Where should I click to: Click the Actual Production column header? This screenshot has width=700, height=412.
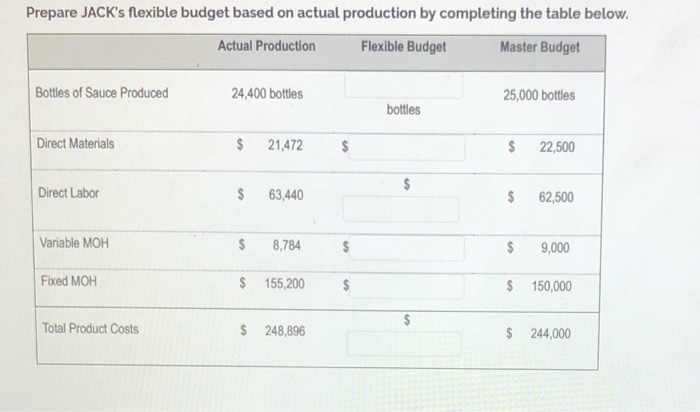[266, 47]
